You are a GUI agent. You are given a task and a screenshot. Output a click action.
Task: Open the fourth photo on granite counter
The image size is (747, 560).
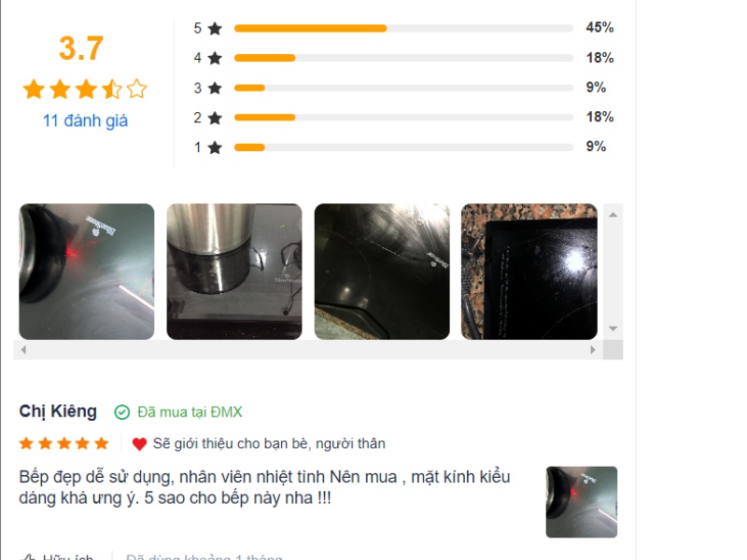pos(529,272)
